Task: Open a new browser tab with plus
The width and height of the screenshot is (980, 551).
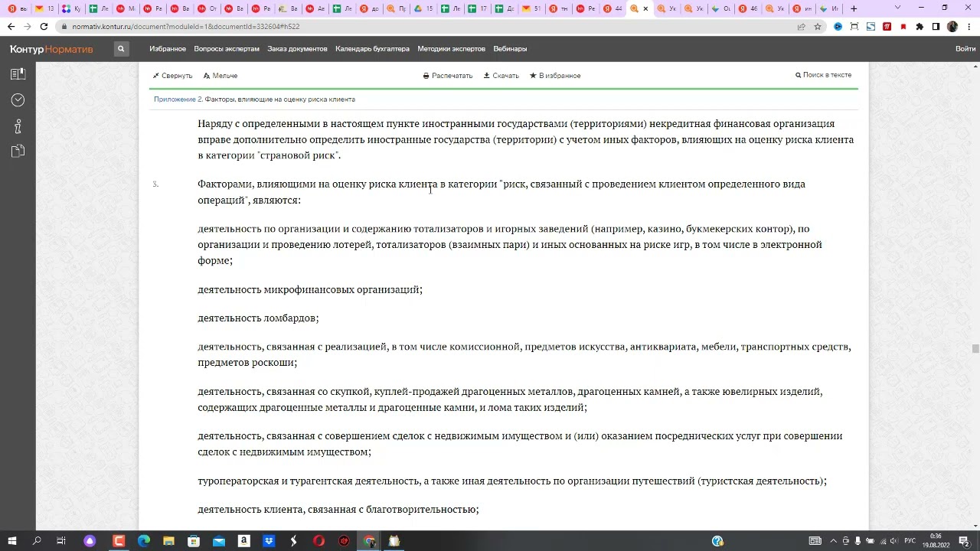Action: pos(854,8)
